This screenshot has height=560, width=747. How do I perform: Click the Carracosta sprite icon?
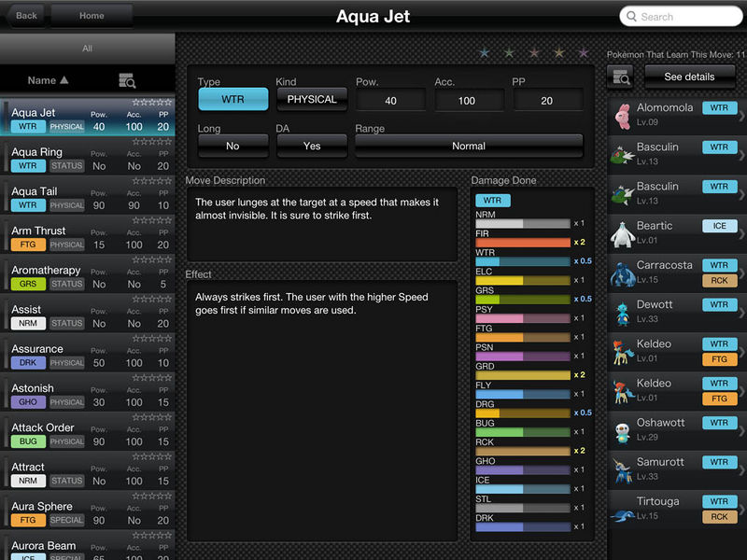click(x=623, y=272)
